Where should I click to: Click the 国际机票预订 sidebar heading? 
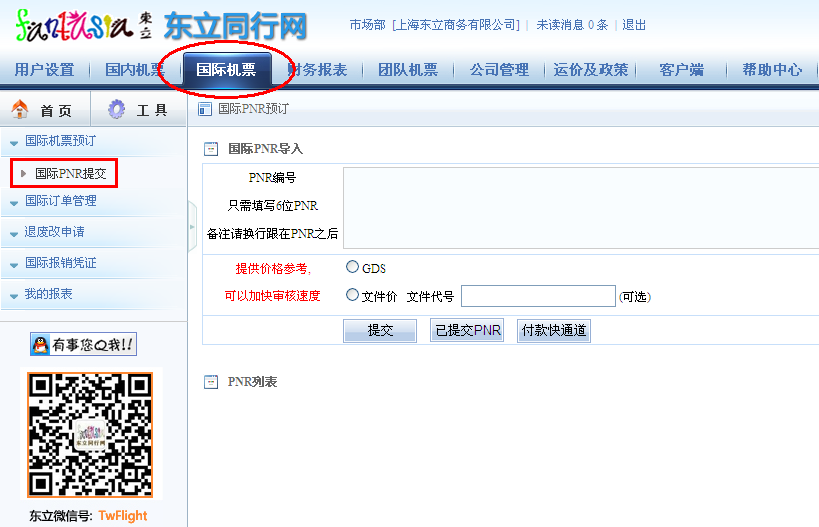(x=61, y=141)
